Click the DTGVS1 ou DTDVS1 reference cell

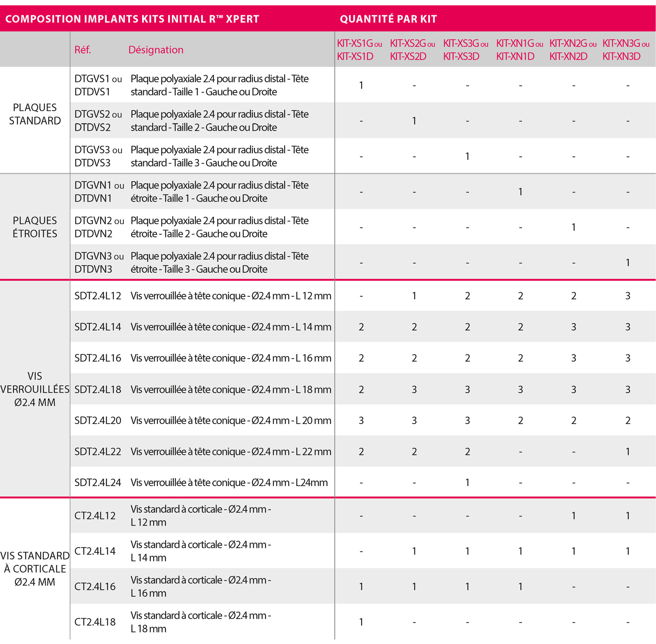tap(98, 85)
